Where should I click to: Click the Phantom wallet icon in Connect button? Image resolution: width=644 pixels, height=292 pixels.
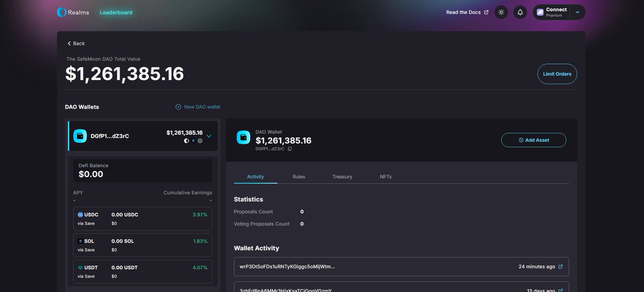(x=540, y=12)
